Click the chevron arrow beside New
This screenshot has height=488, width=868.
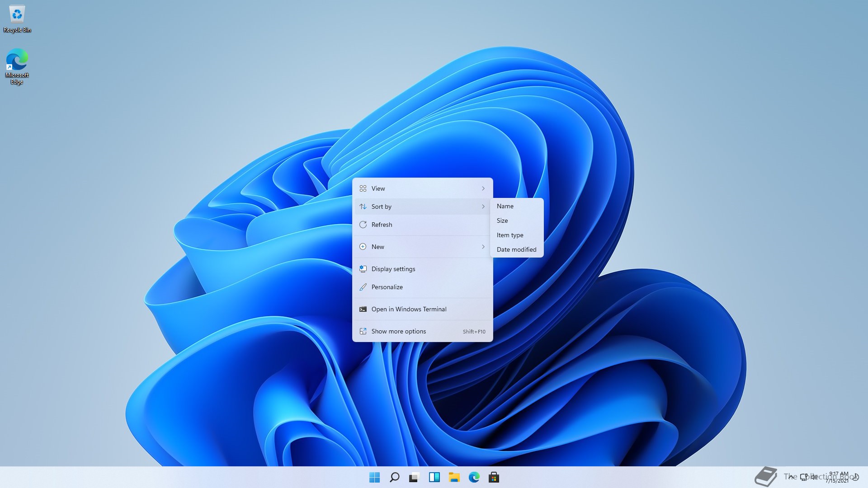[x=483, y=247]
